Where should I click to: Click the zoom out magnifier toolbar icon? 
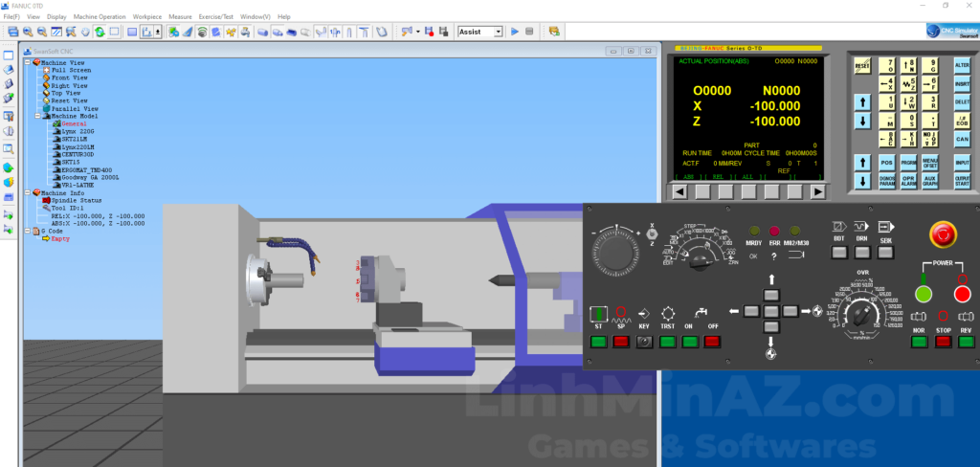point(42,32)
